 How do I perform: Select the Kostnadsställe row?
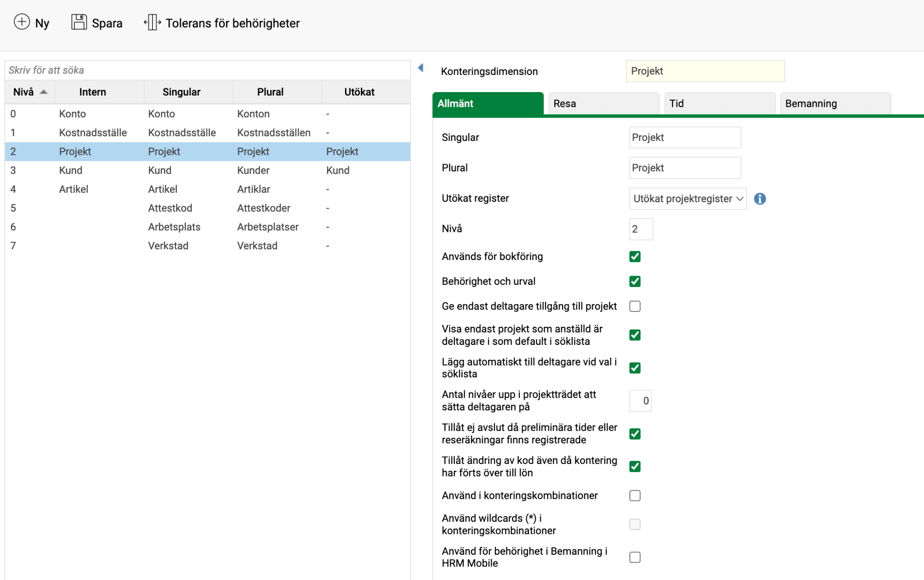[208, 133]
